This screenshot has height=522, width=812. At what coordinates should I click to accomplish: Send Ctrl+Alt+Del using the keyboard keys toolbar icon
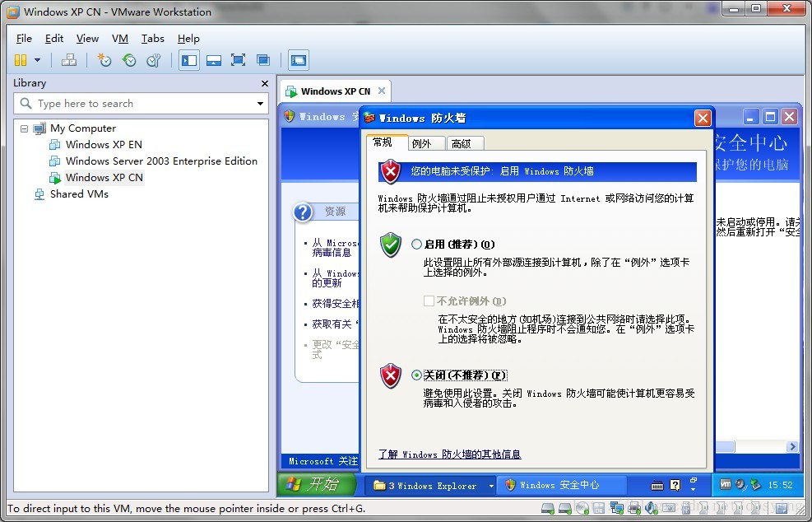click(69, 60)
